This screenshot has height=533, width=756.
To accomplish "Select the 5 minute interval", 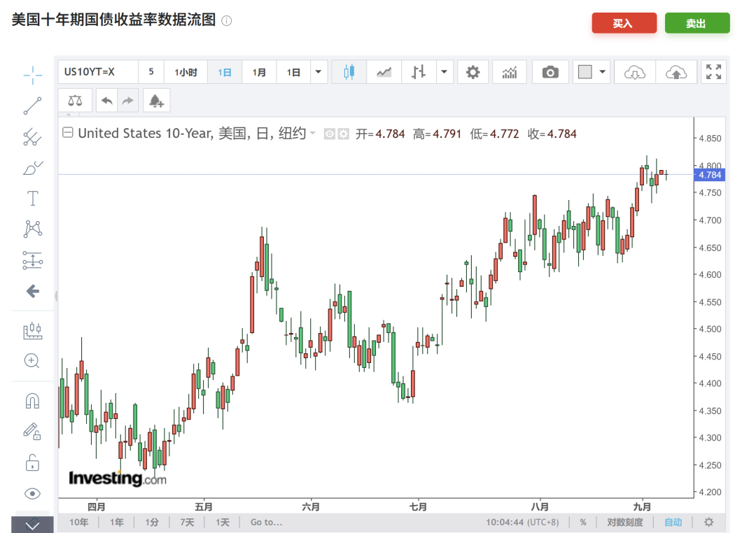I will (151, 72).
